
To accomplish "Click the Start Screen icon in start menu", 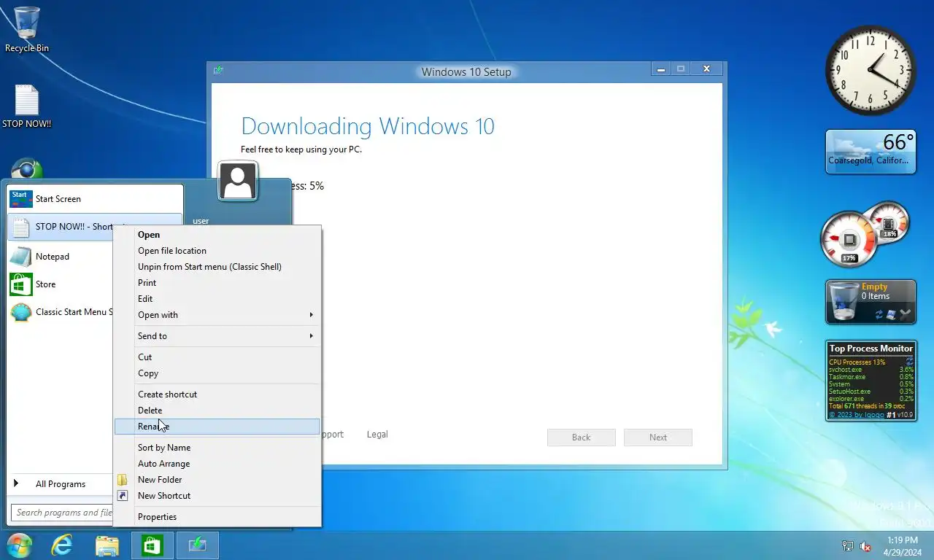I will tap(20, 198).
